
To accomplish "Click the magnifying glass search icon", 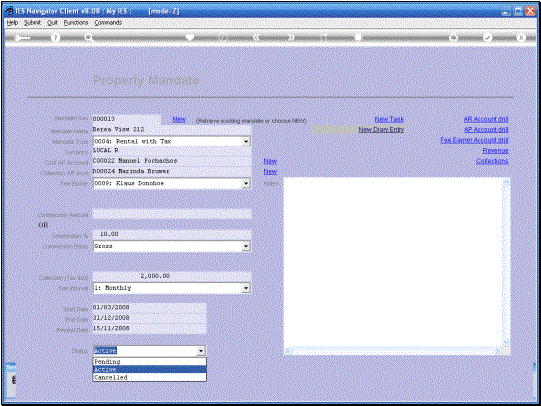I will click(89, 38).
